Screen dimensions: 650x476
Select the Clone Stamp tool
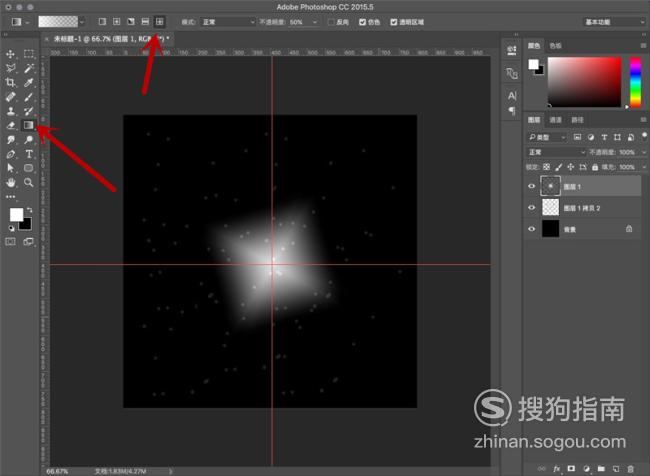[11, 111]
